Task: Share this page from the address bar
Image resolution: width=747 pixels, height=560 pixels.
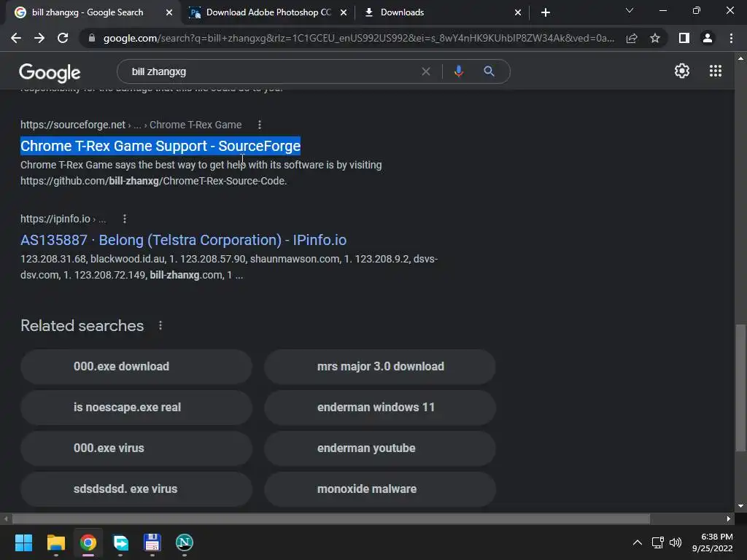Action: tap(632, 38)
